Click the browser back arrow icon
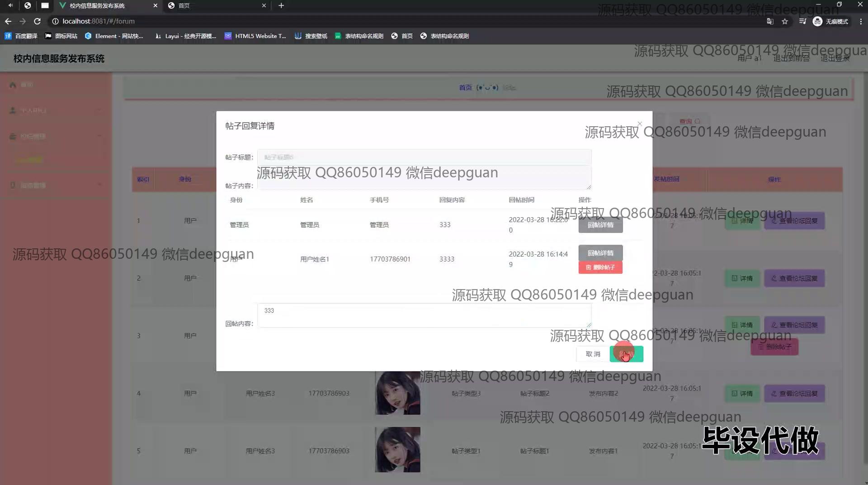 click(8, 21)
